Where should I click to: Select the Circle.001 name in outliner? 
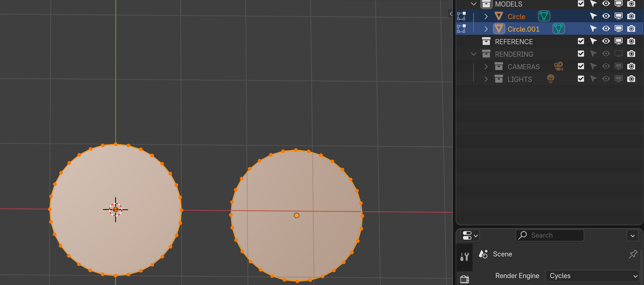[x=524, y=29]
